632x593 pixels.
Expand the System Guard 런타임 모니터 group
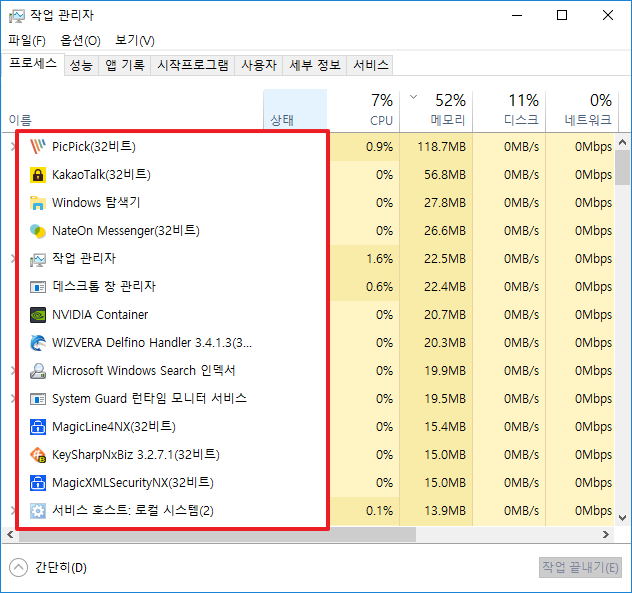13,399
